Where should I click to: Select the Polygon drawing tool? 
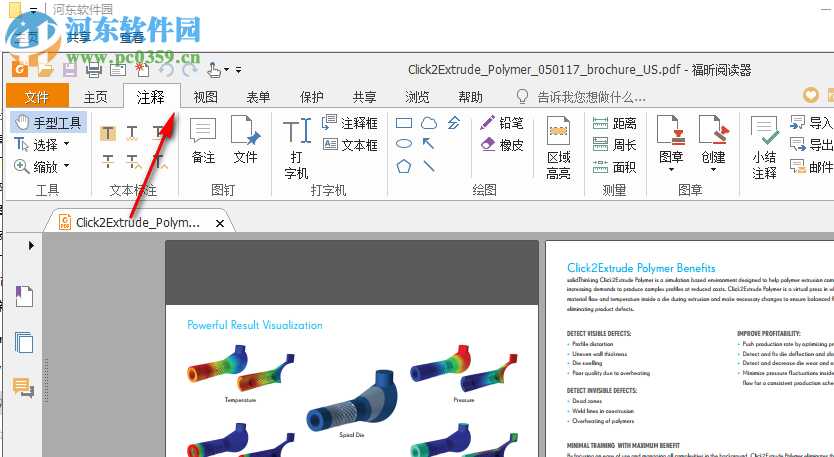404,166
